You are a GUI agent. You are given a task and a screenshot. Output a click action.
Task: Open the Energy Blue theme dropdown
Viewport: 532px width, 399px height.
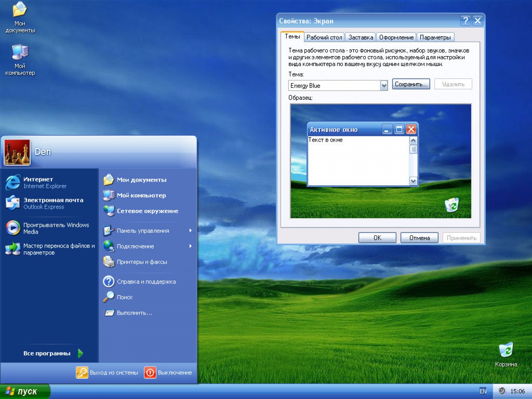click(383, 85)
